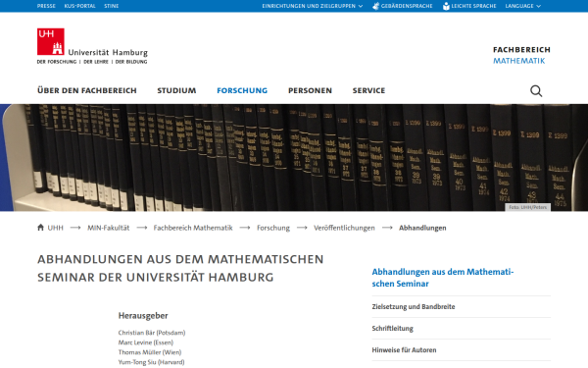Go to Forschung breadcrumb
Image resolution: width=588 pixels, height=368 pixels.
coord(273,228)
